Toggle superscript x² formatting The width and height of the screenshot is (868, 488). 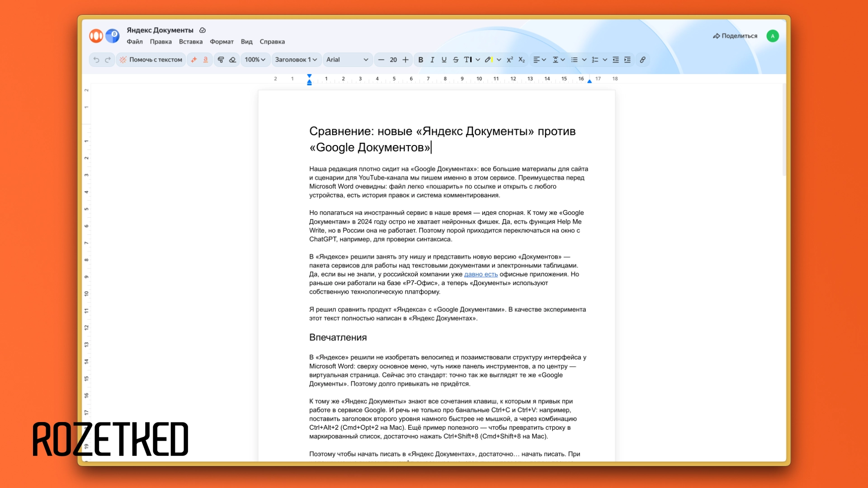[x=510, y=60]
